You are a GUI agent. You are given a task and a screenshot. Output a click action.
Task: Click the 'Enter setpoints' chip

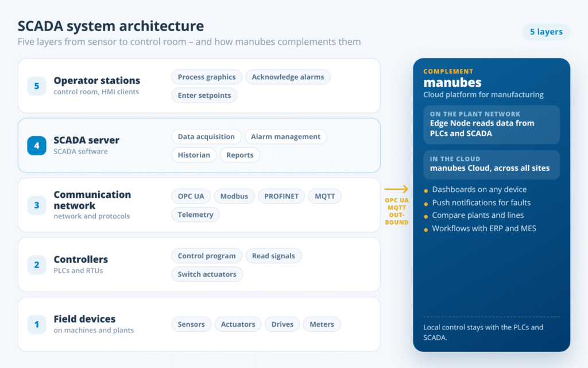(204, 95)
